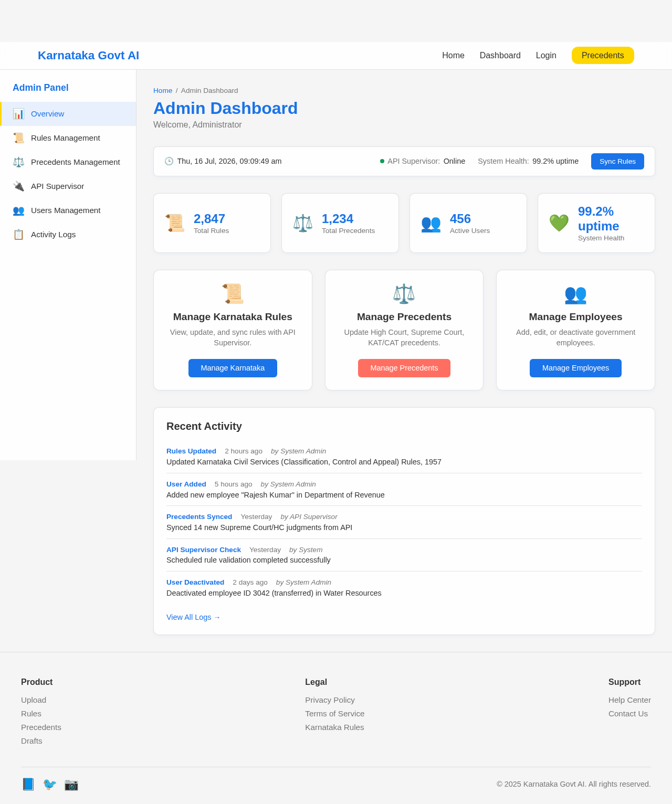Click the Rules Updated activity title
The width and height of the screenshot is (672, 804).
pyautogui.click(x=191, y=451)
